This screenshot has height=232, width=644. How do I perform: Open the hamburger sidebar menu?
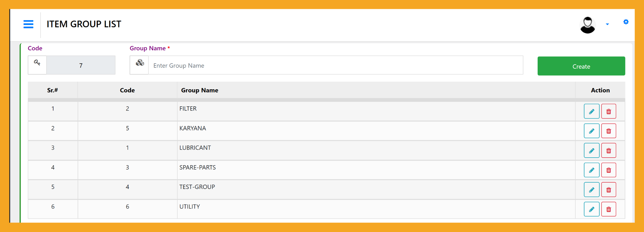click(x=28, y=24)
